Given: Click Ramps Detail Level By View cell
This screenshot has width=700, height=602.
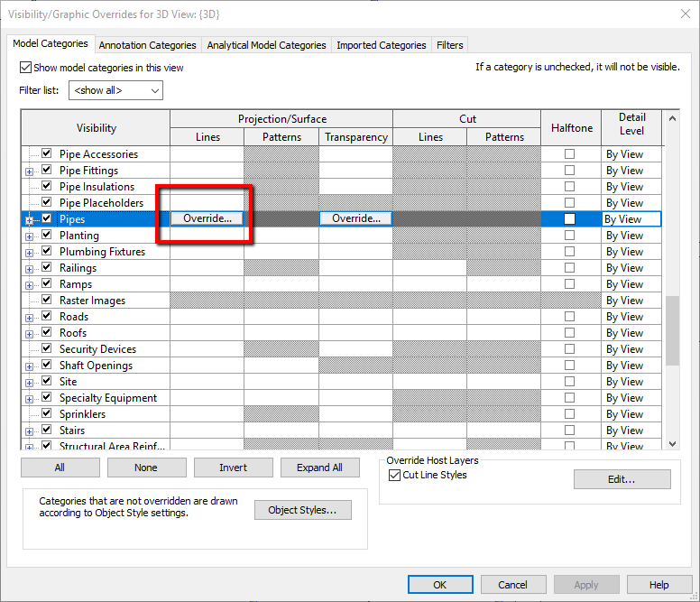Looking at the screenshot, I should [631, 284].
